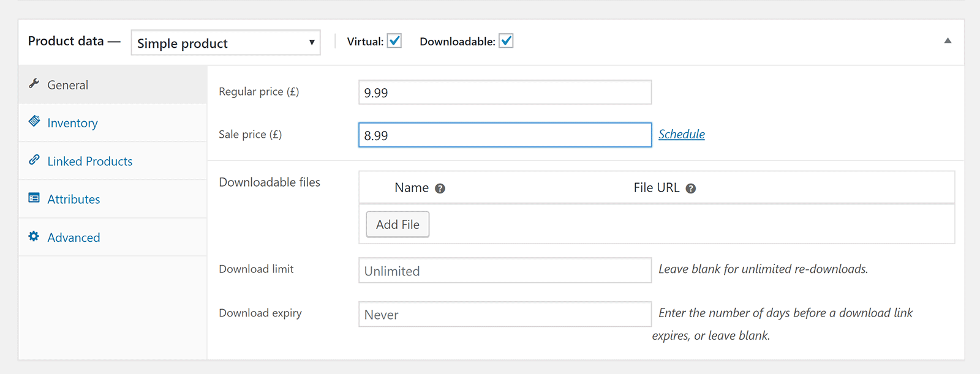Collapse the Product data panel
Image resolution: width=980 pixels, height=374 pixels.
[x=948, y=41]
